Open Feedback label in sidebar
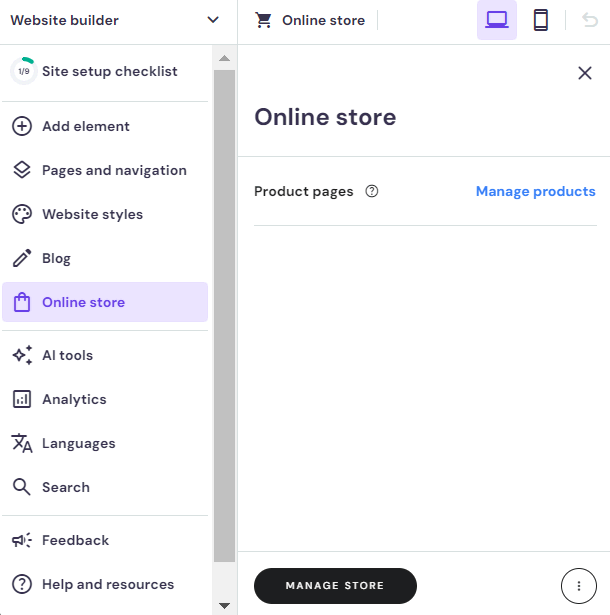 pyautogui.click(x=75, y=540)
